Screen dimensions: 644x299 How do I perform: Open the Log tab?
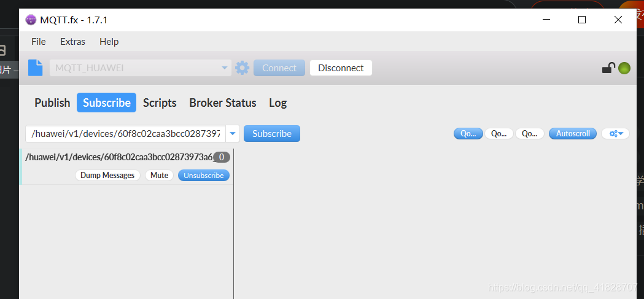point(277,103)
